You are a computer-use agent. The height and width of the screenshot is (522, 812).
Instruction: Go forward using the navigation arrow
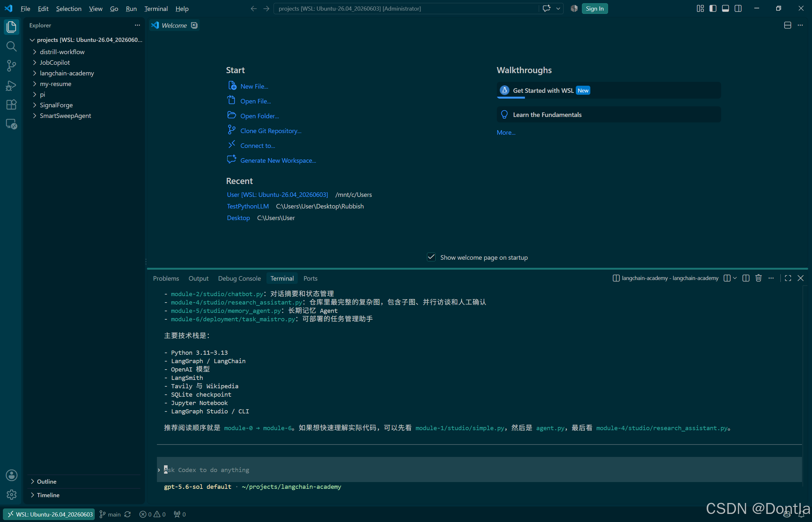(x=266, y=8)
